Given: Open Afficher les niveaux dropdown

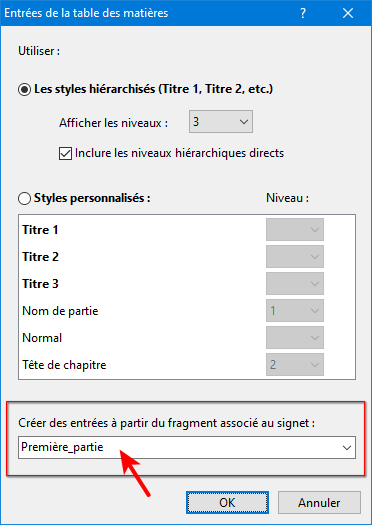Looking at the screenshot, I should click(221, 122).
